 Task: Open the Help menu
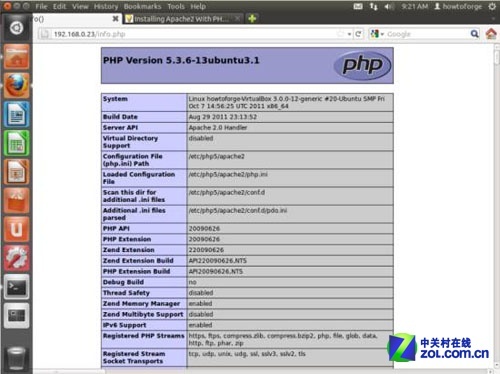(198, 6)
